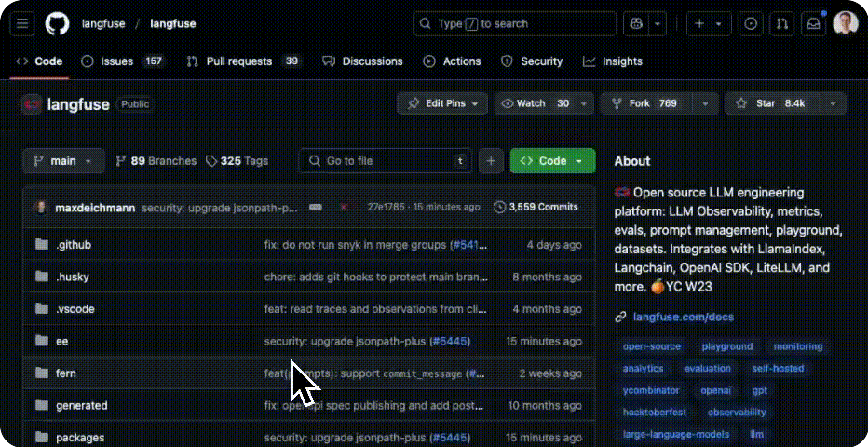Open the notifications inbox icon
The width and height of the screenshot is (868, 447).
pos(813,24)
